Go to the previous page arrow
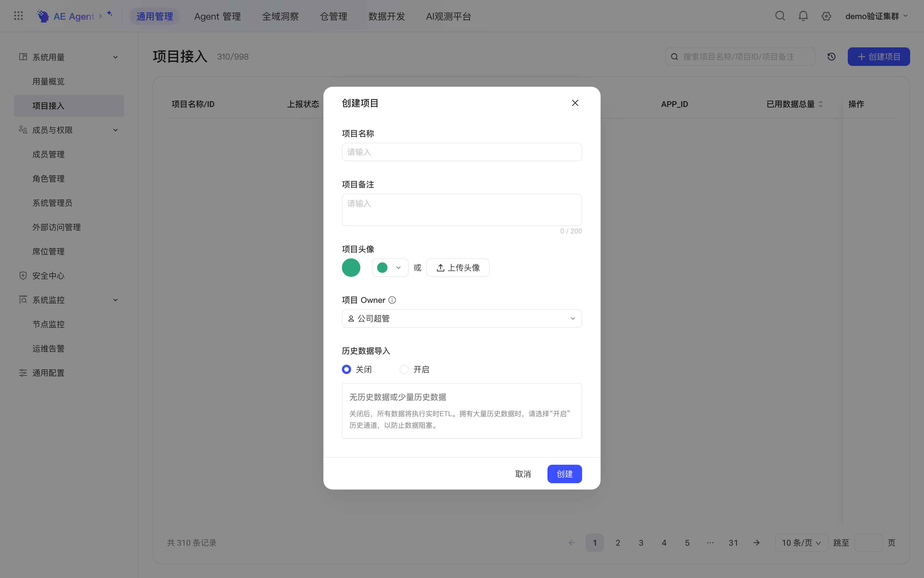924x578 pixels. 572,543
